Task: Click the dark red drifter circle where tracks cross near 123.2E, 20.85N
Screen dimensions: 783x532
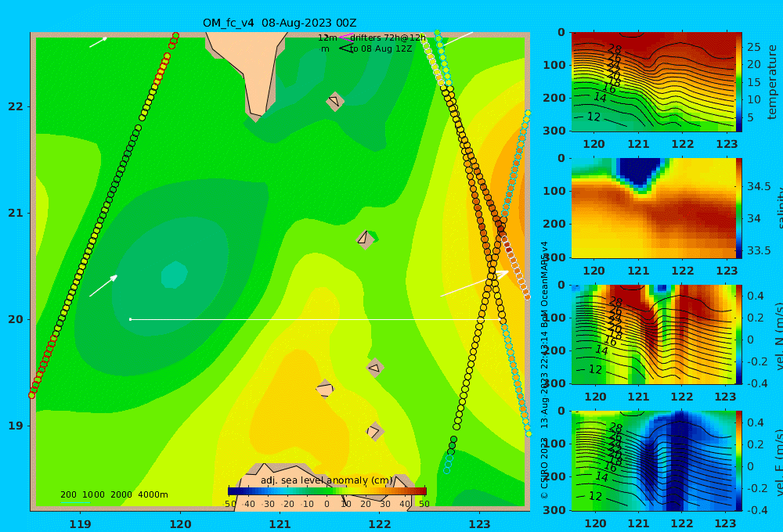Action: [x=501, y=229]
